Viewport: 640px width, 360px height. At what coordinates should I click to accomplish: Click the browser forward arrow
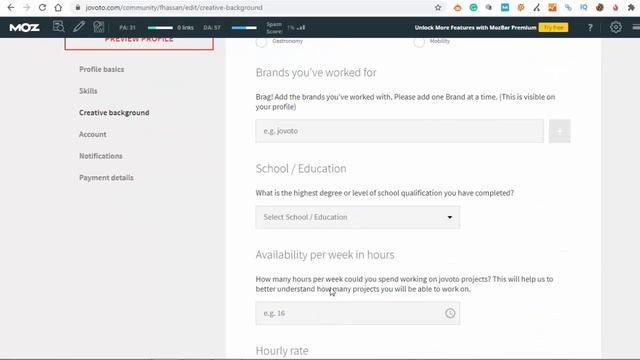pos(27,7)
